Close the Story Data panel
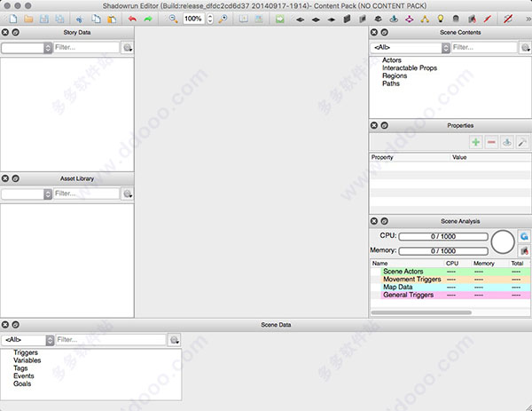 [5, 32]
